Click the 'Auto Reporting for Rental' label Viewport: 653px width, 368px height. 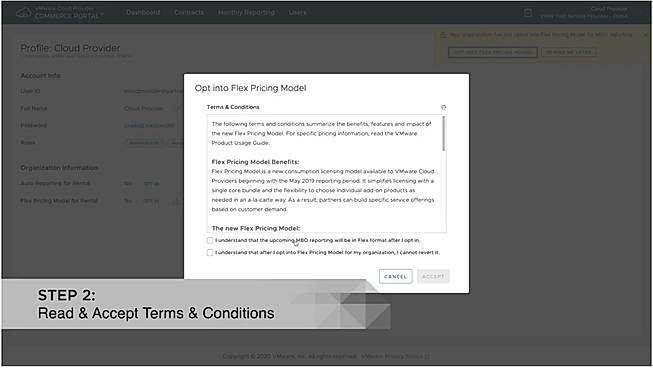coord(55,183)
